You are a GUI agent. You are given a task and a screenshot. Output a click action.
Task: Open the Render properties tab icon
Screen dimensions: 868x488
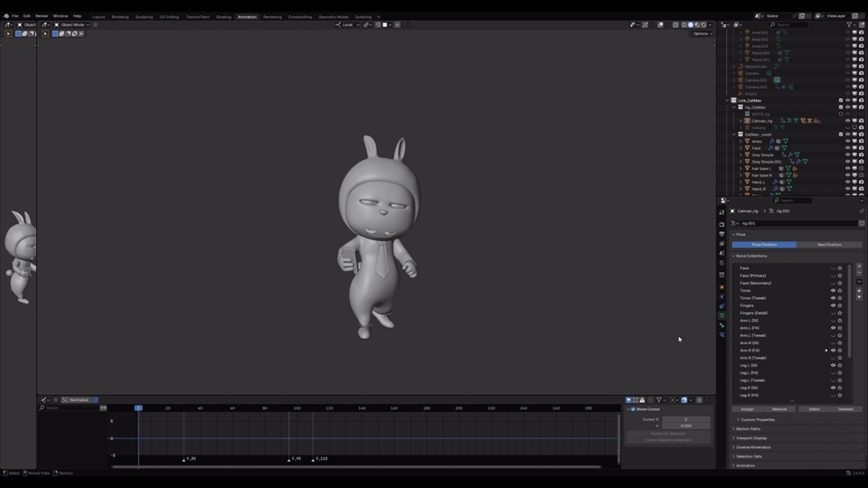[x=722, y=225]
